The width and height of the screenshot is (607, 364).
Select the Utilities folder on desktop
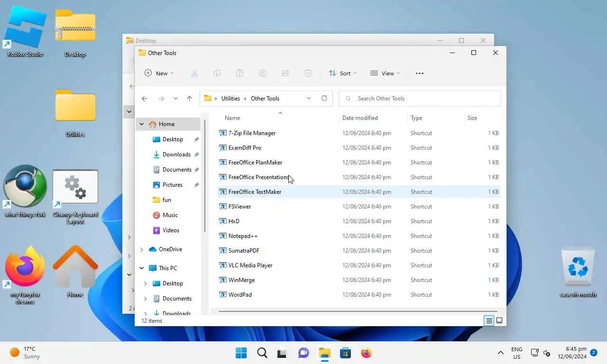tap(75, 112)
